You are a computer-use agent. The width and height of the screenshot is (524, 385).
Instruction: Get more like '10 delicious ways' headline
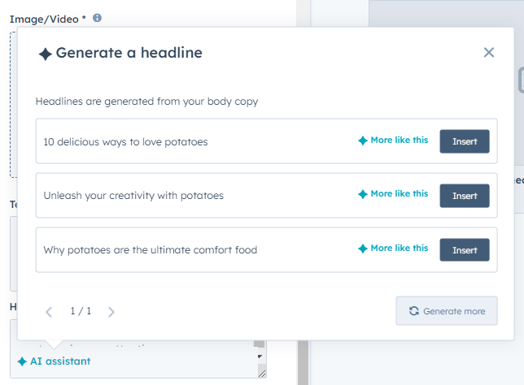(x=393, y=140)
